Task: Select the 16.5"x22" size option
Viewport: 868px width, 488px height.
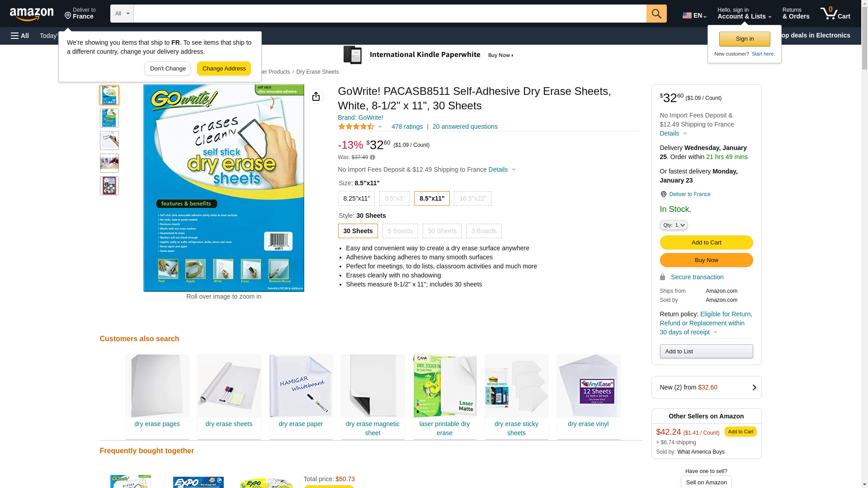Action: click(x=472, y=198)
